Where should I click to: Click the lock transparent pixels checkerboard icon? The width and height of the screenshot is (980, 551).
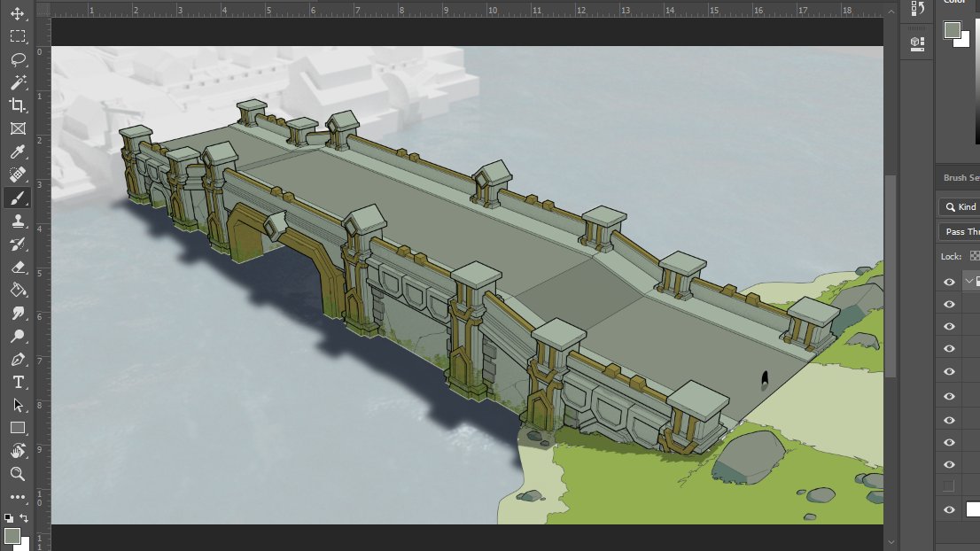pyautogui.click(x=975, y=256)
